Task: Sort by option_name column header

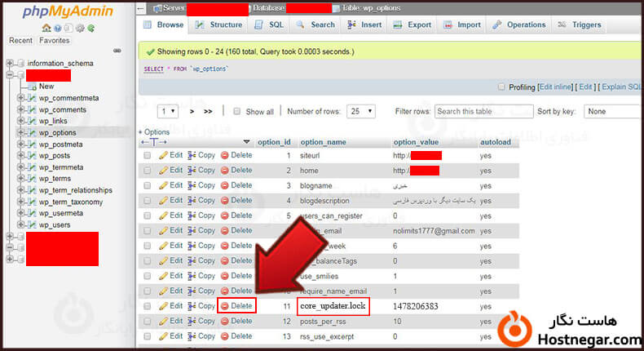Action: coord(323,141)
